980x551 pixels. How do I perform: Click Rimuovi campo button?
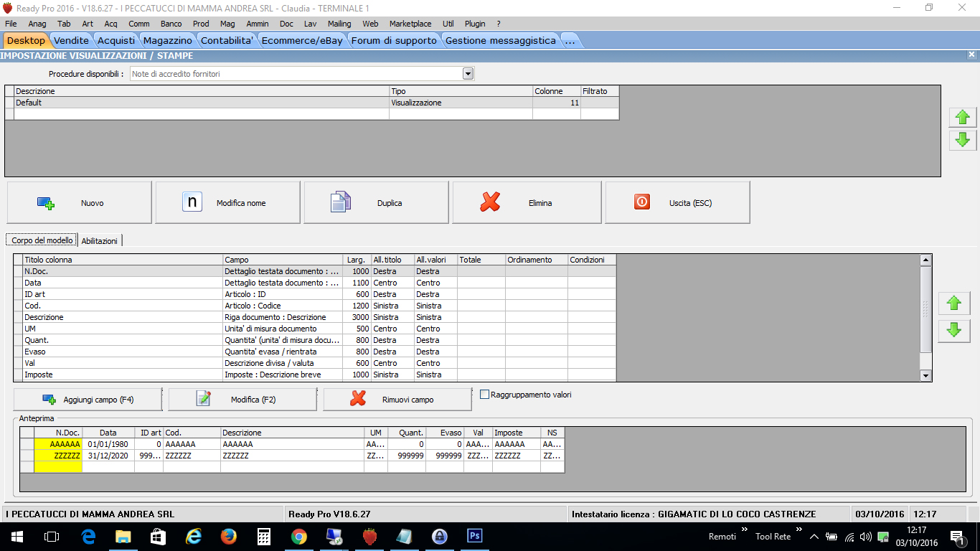[x=397, y=400]
